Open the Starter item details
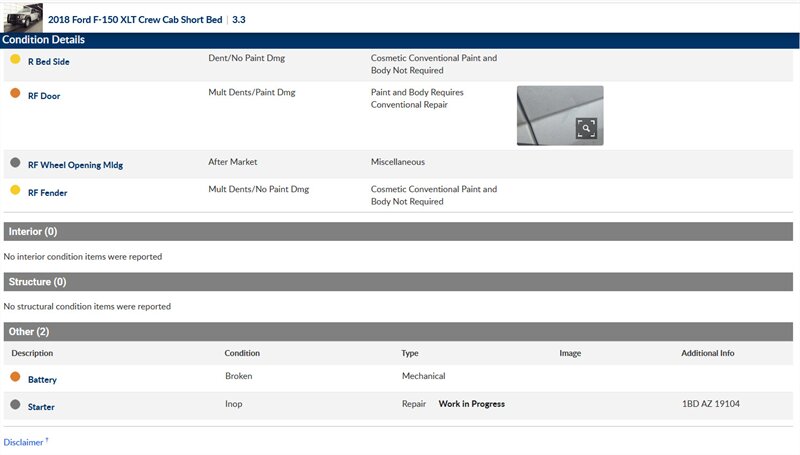The image size is (800, 455). click(41, 407)
